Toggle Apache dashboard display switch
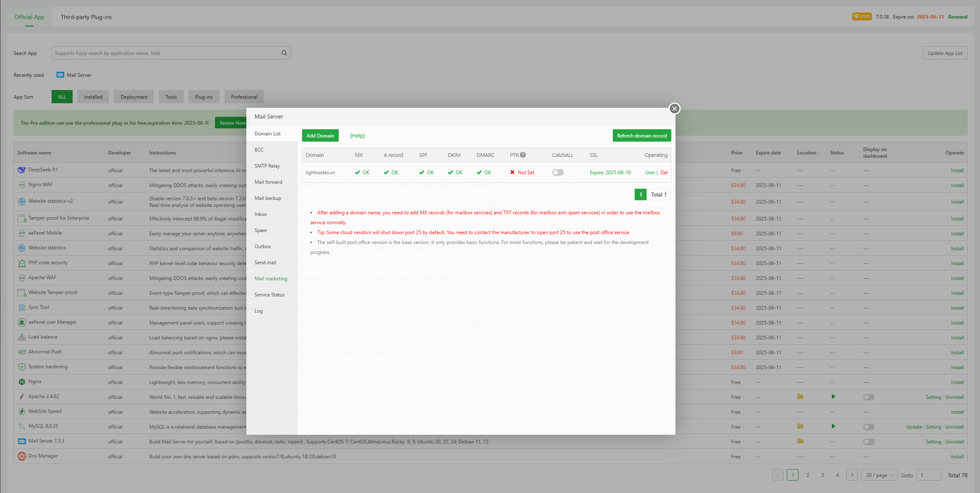Screen dimensions: 980x493 pyautogui.click(x=869, y=397)
